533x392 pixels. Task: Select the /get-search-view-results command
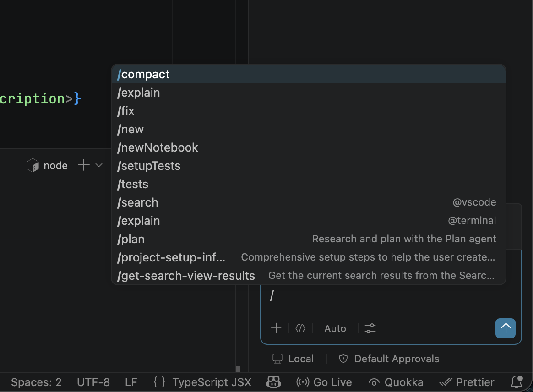click(309, 276)
